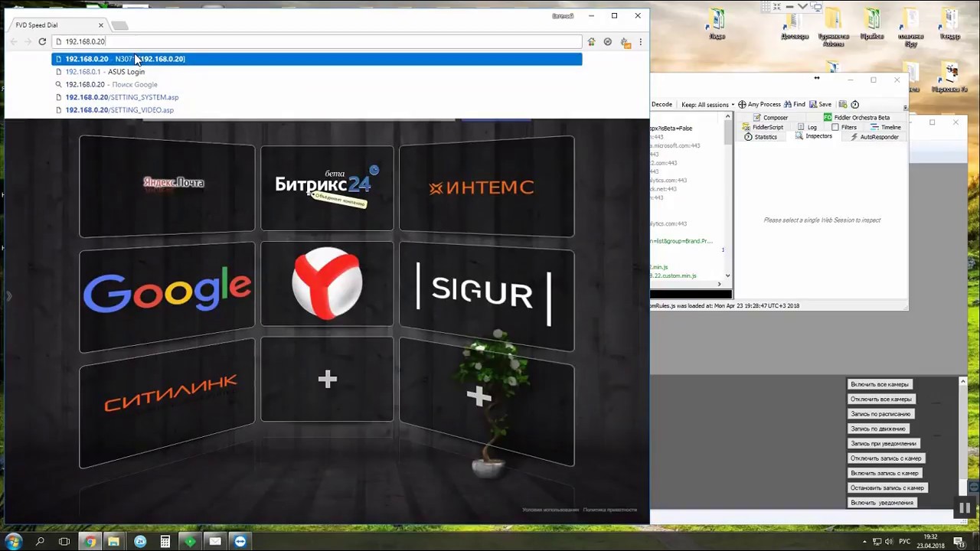Click Find in Fiddler toolbar
This screenshot has height=551, width=980.
point(794,105)
